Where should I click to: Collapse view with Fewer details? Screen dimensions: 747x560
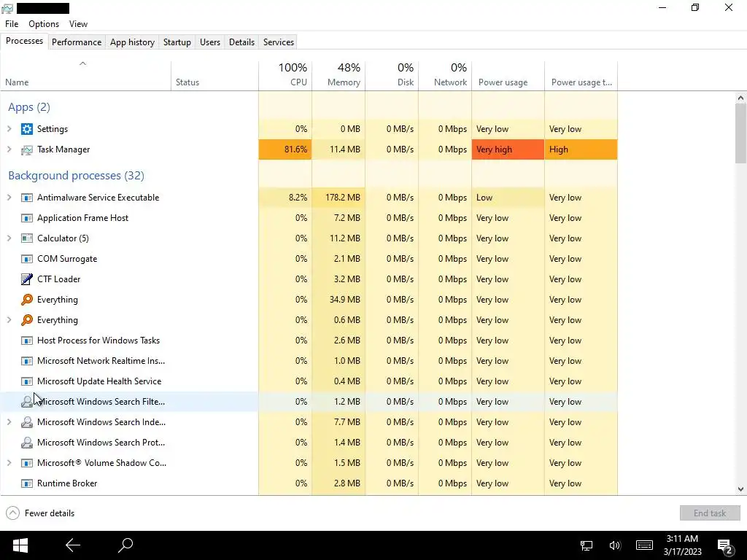(40, 513)
